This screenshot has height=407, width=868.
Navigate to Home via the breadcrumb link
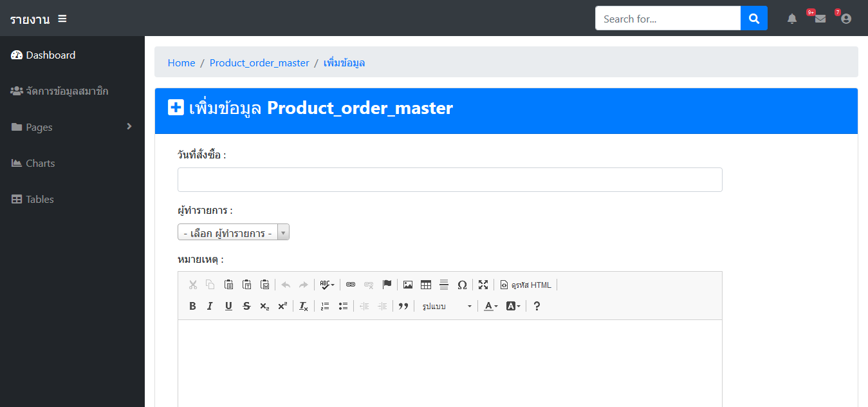point(181,62)
